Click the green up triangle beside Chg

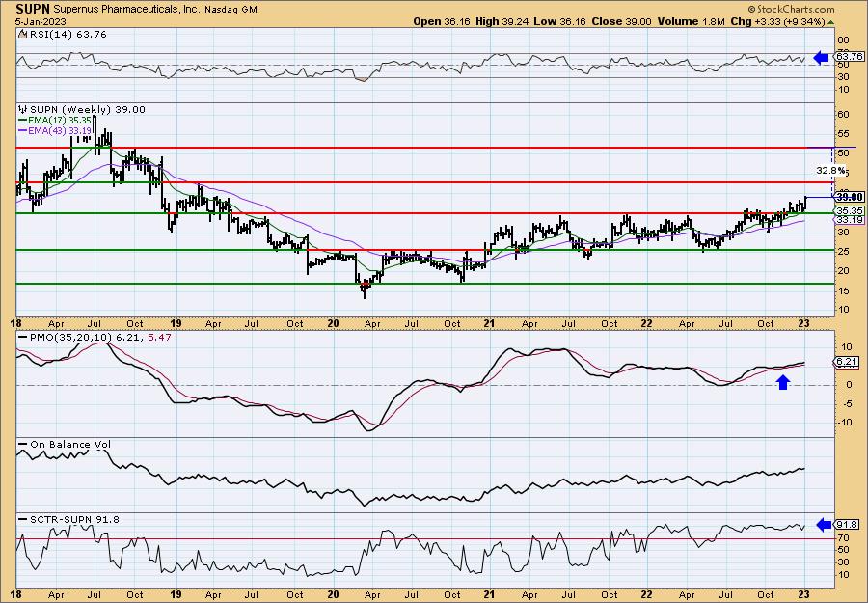830,22
